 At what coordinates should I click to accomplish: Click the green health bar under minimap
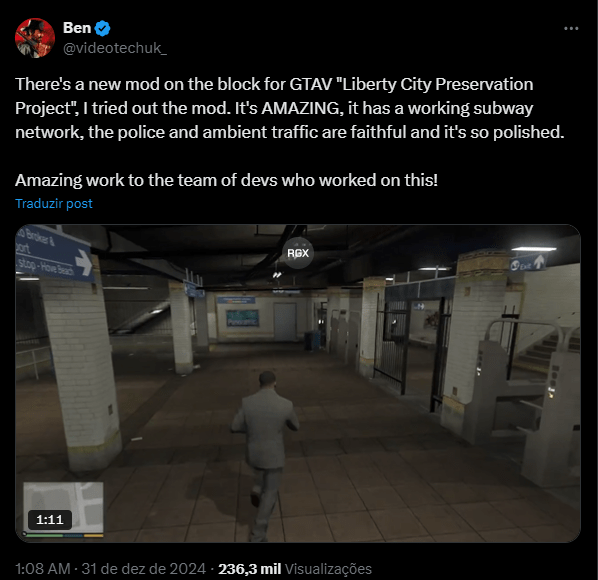[44, 536]
